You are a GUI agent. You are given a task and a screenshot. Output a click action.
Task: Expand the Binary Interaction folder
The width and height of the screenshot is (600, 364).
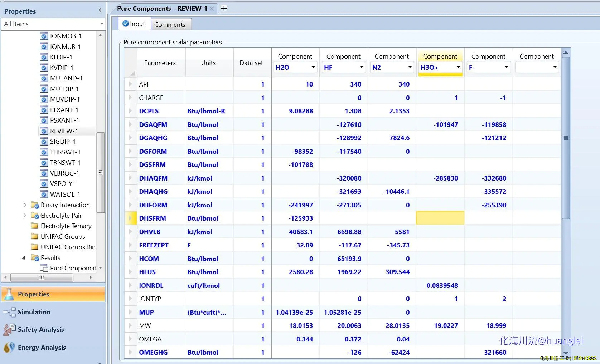25,205
